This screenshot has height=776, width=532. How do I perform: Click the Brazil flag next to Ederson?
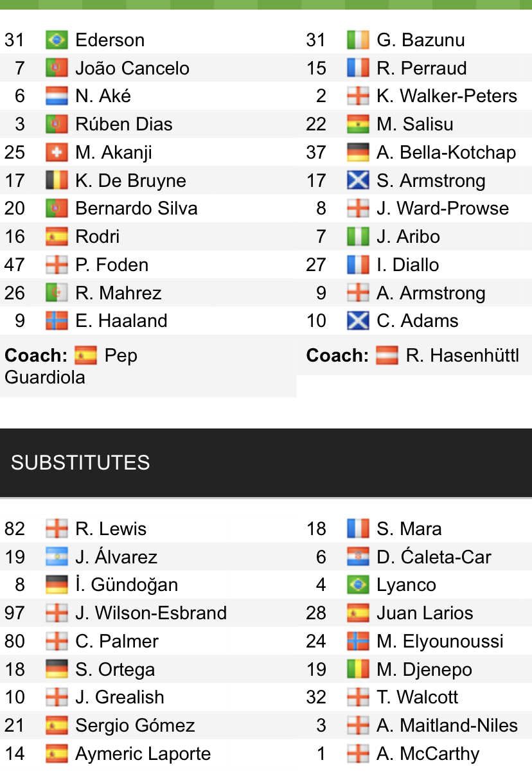tap(57, 40)
